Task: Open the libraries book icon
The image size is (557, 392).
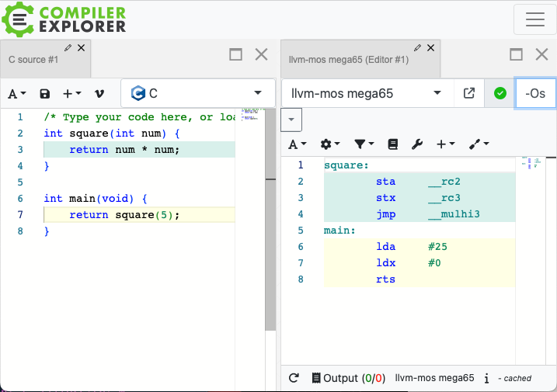Action: point(392,144)
